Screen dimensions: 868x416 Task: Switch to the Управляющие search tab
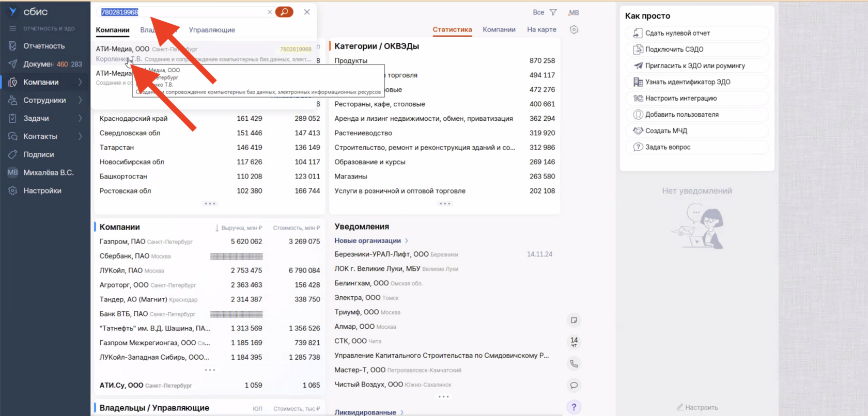point(212,30)
